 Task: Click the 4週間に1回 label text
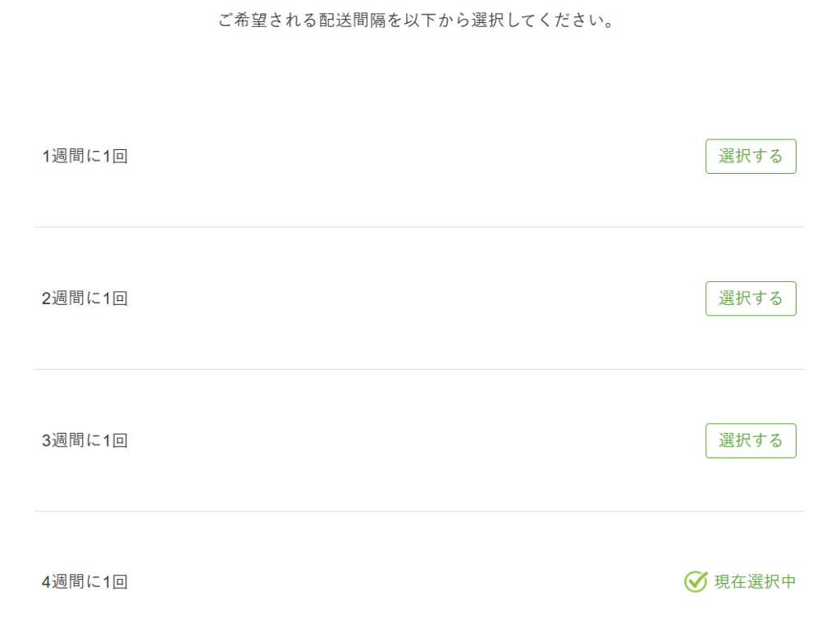[x=85, y=582]
